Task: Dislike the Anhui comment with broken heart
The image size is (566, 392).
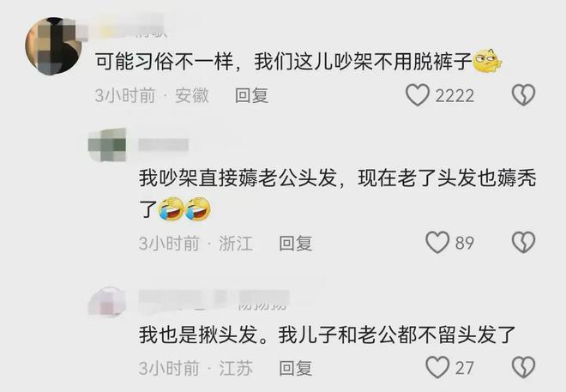Action: coord(523,95)
